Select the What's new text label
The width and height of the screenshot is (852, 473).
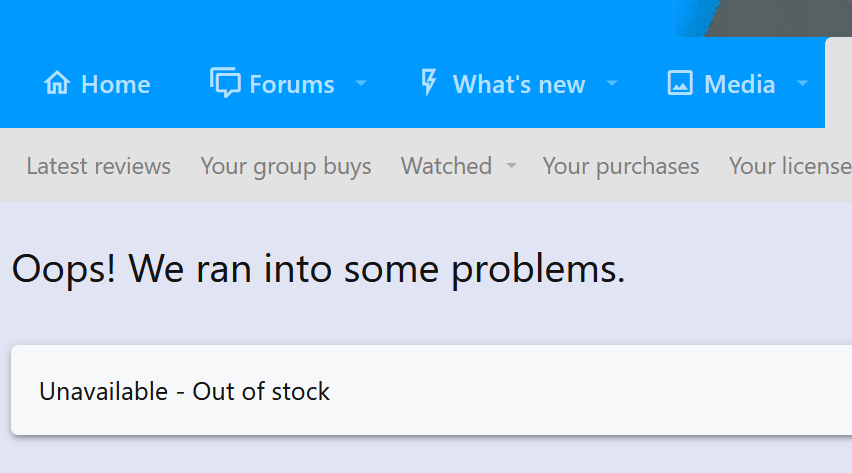point(519,84)
